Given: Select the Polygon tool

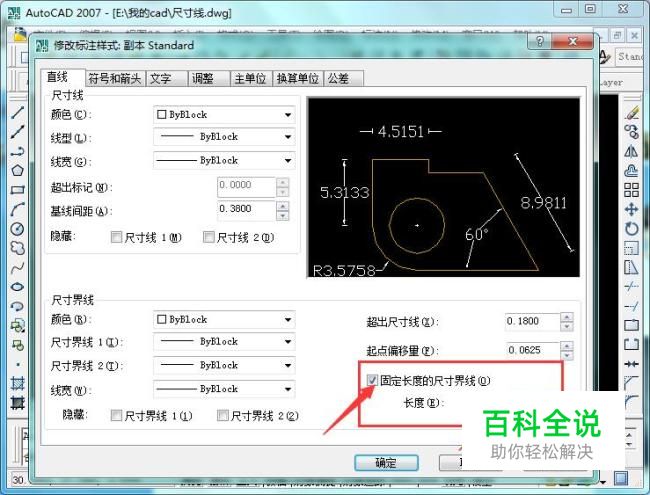Looking at the screenshot, I should (x=17, y=170).
